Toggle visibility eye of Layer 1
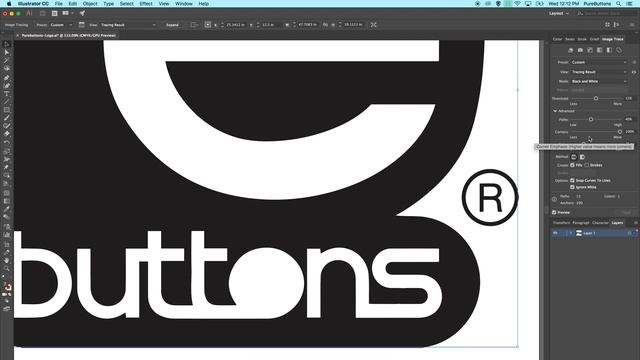 pos(555,233)
